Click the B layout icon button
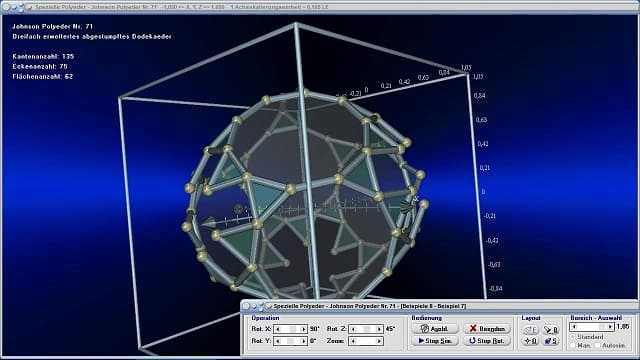The image size is (640, 360). point(551,329)
